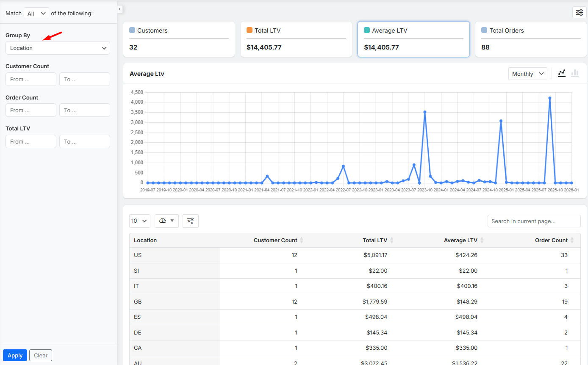This screenshot has height=365, width=588.
Task: Change the Monthly interval dropdown
Action: tap(527, 74)
